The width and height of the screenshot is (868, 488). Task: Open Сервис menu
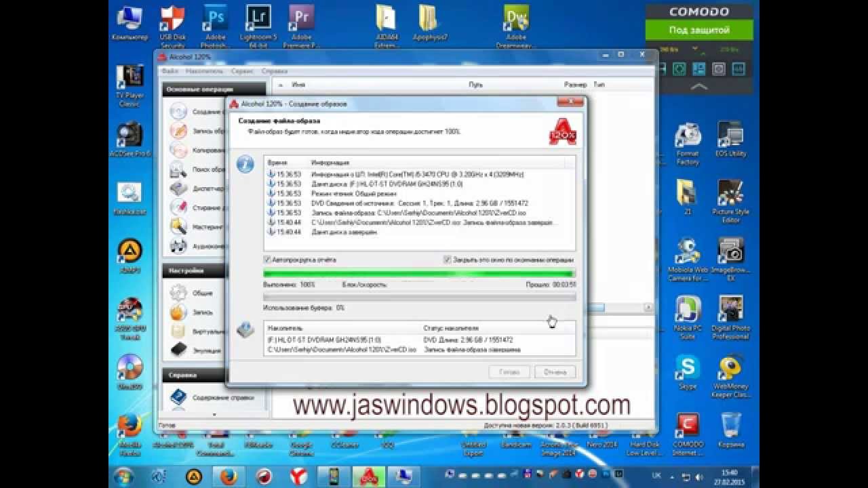[x=243, y=70]
